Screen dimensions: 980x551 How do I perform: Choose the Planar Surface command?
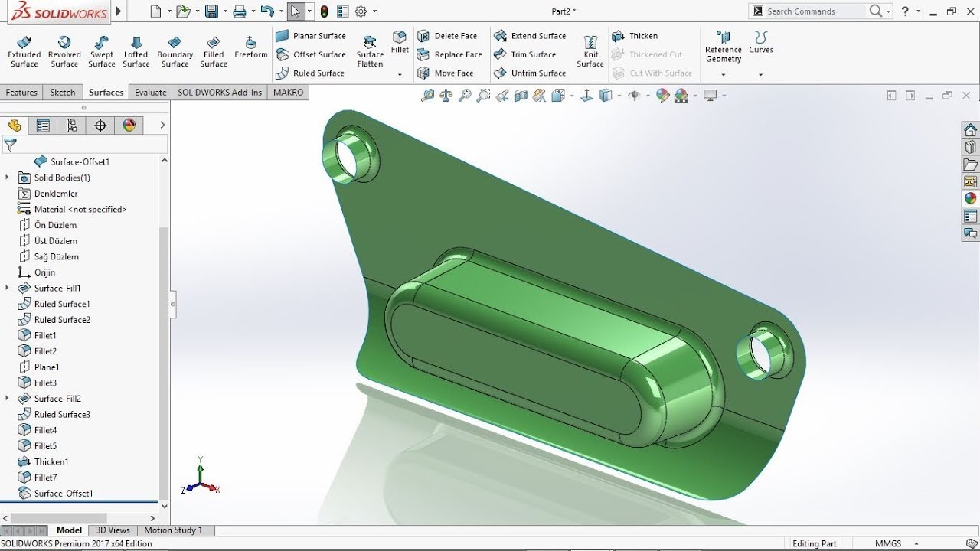(x=311, y=36)
